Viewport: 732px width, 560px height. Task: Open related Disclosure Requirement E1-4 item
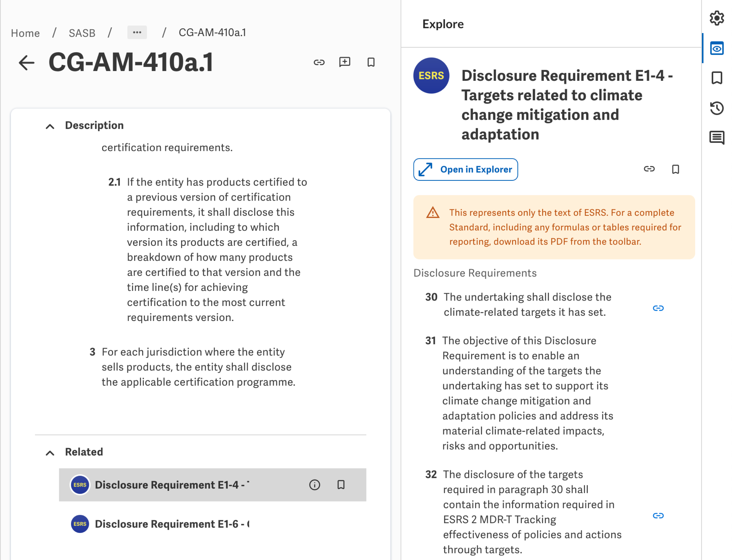pos(212,485)
